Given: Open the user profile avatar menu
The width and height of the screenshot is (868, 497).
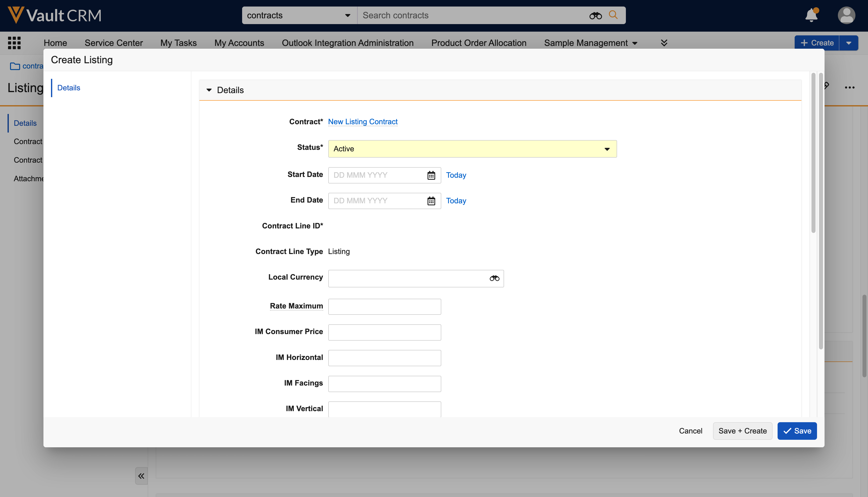Looking at the screenshot, I should coord(846,15).
